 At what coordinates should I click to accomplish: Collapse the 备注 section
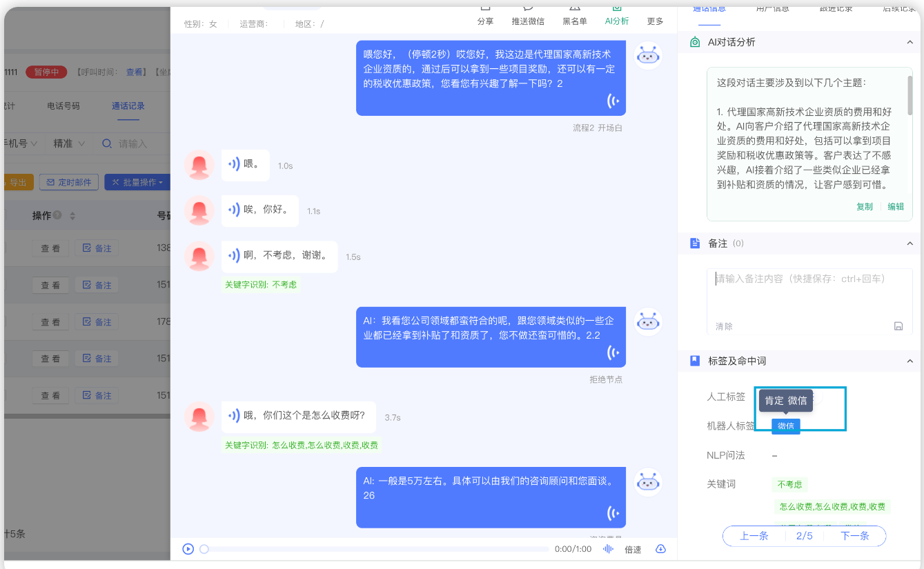910,243
